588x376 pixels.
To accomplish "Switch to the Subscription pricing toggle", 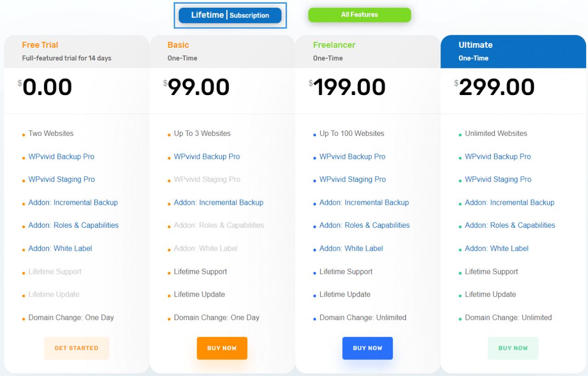I will [x=249, y=15].
